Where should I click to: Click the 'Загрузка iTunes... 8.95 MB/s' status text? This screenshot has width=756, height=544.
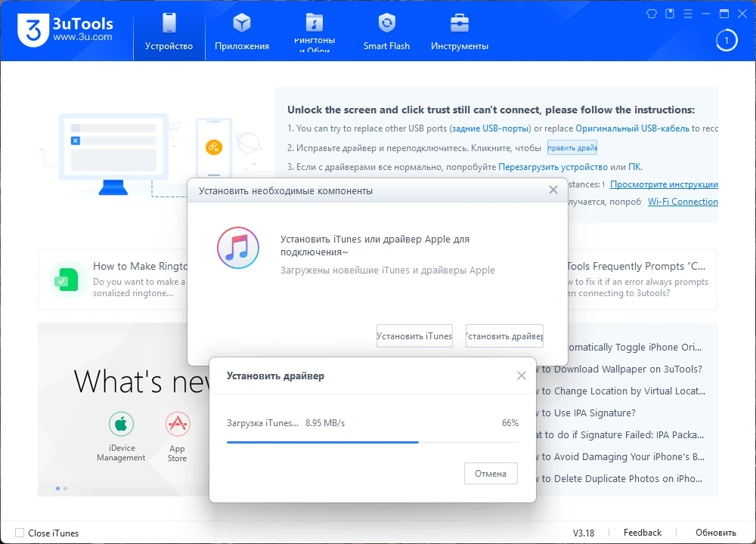pos(286,422)
